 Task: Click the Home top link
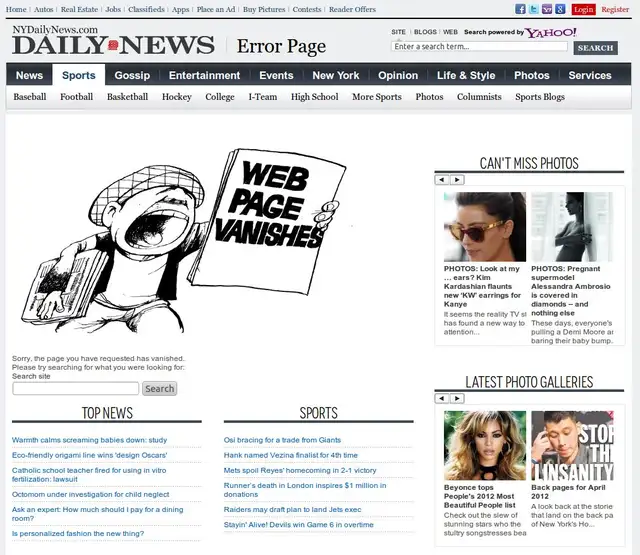click(x=16, y=9)
